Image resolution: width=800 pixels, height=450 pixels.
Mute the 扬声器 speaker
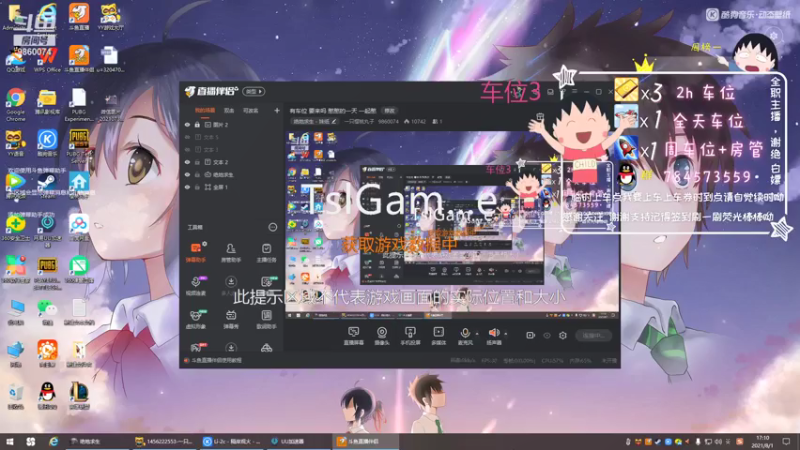[493, 335]
